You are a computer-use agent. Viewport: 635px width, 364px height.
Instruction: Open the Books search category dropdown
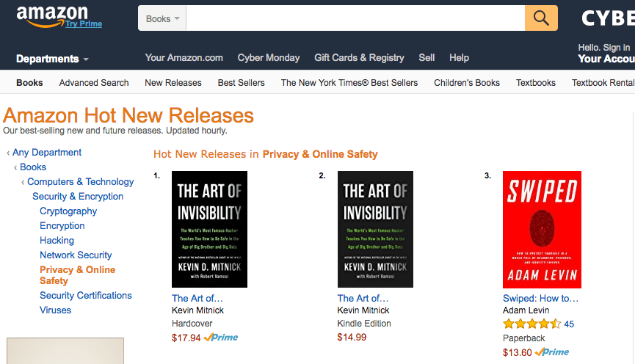click(162, 18)
